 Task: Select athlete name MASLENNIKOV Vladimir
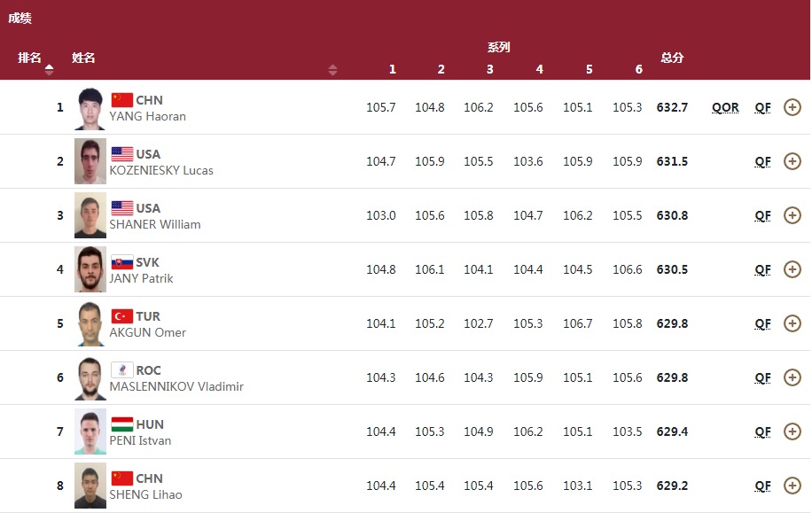176,386
